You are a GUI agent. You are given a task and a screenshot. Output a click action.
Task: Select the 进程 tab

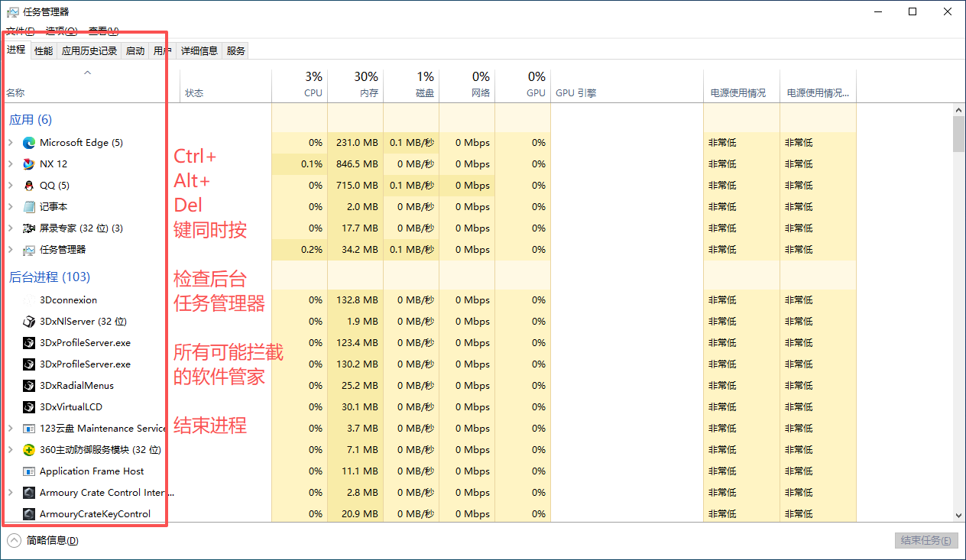[16, 50]
